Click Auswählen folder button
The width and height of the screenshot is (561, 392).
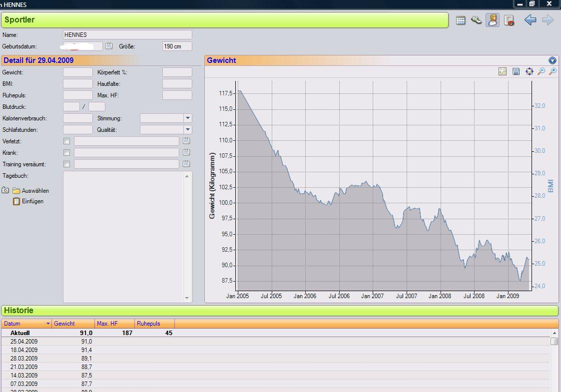[x=31, y=191]
